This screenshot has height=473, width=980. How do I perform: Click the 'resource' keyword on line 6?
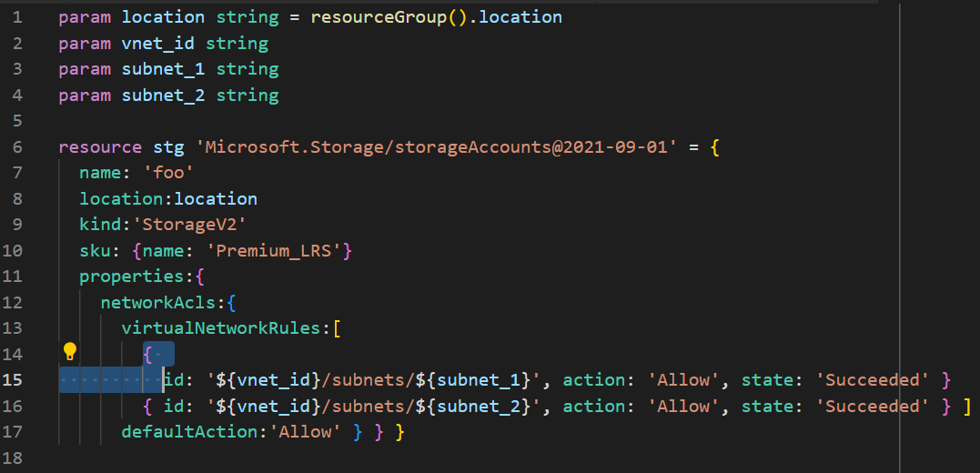(100, 147)
